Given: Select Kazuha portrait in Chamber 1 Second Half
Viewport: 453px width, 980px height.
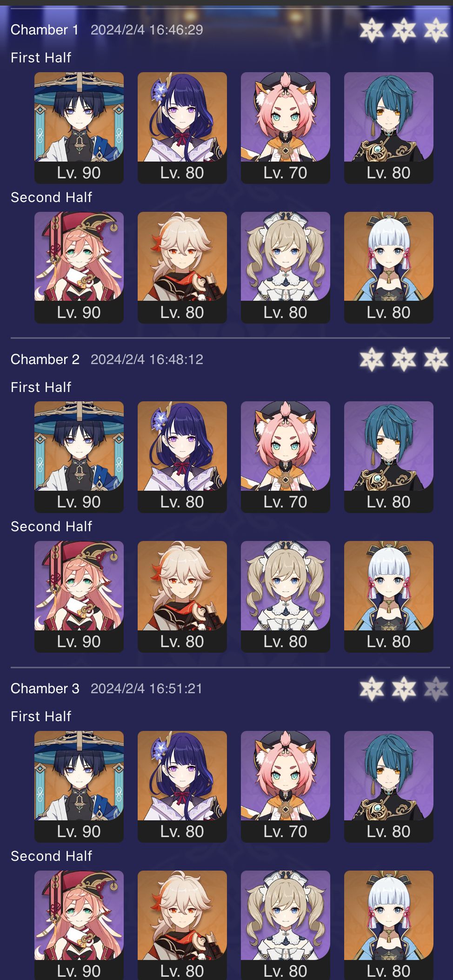Looking at the screenshot, I should pyautogui.click(x=182, y=267).
